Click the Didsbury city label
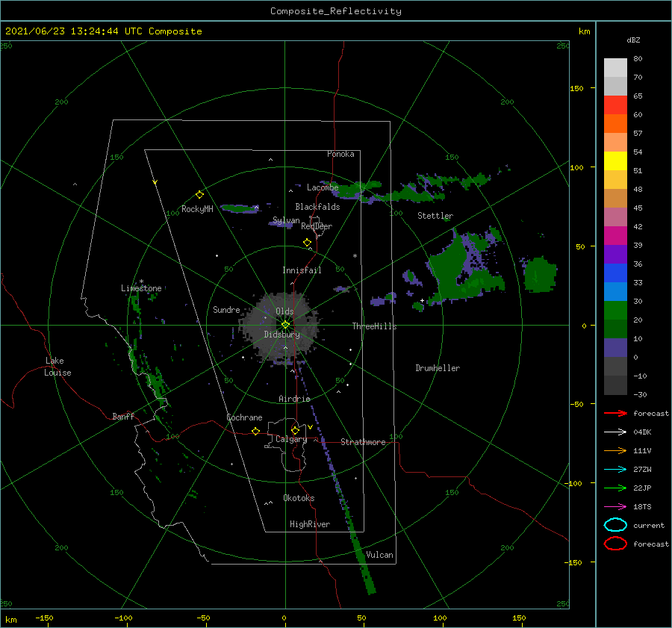This screenshot has width=672, height=628. point(282,335)
